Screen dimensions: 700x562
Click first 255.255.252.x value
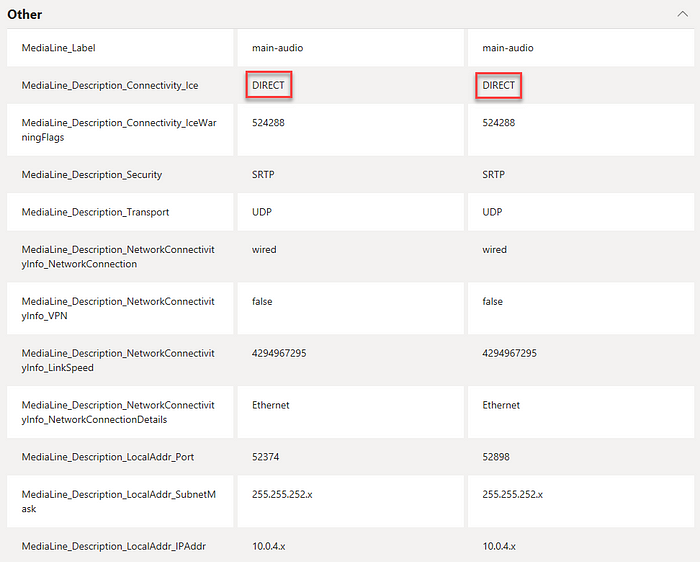point(282,494)
